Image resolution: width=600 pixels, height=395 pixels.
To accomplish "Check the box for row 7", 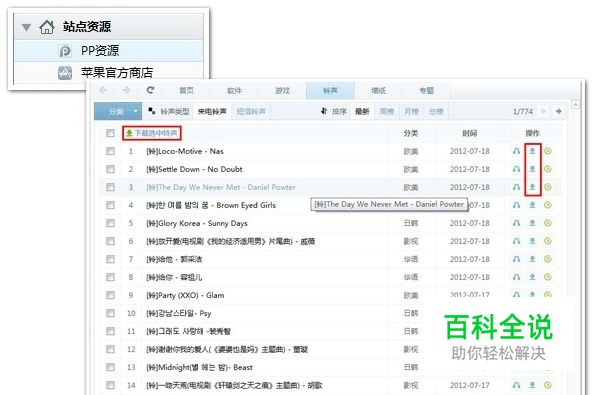I will 110,259.
